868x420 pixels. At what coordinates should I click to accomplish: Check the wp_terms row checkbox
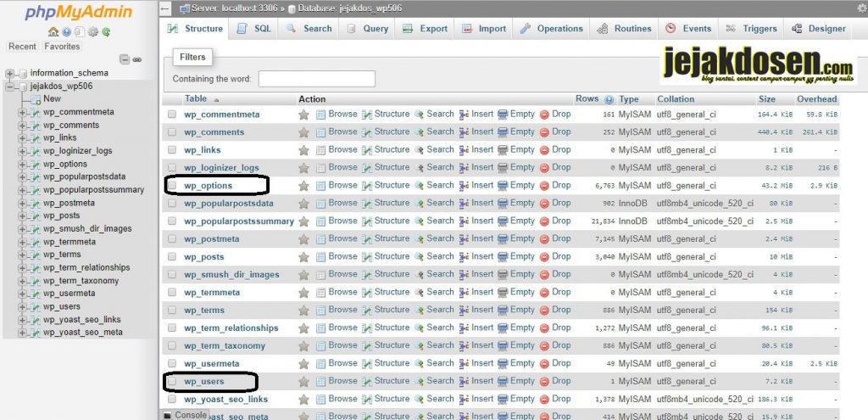click(x=172, y=310)
